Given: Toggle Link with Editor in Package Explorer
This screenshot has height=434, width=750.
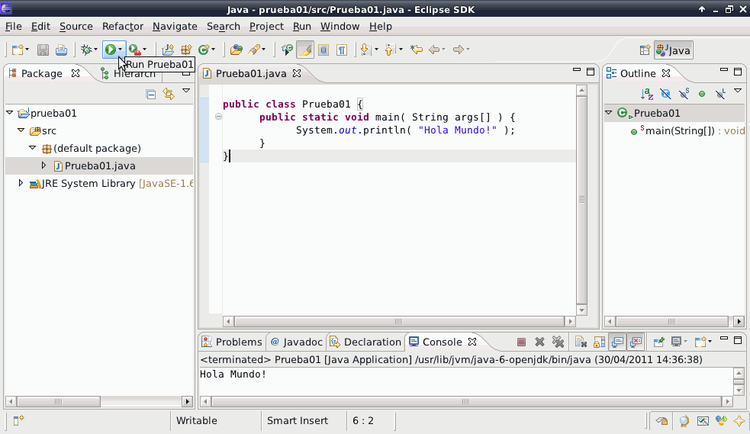Looking at the screenshot, I should [168, 94].
